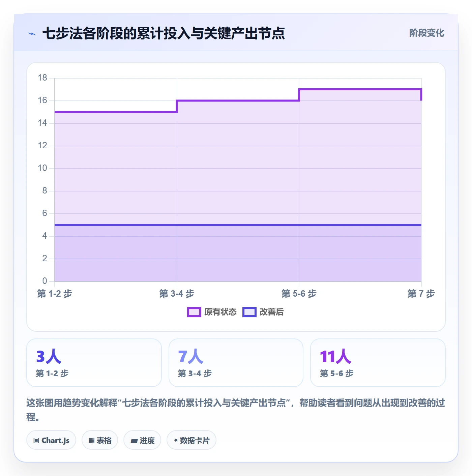The width and height of the screenshot is (472, 476).
Task: Click the 3人 data card value
Action: pos(49,356)
